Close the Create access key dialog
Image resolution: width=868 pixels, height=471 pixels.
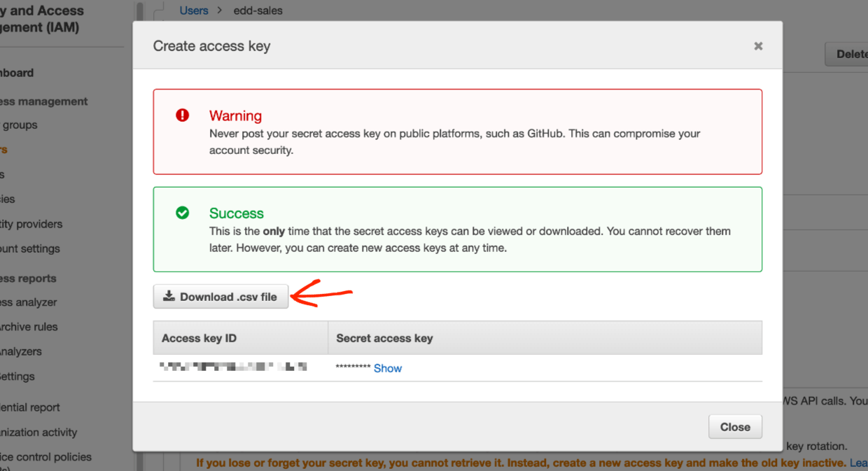pyautogui.click(x=735, y=426)
